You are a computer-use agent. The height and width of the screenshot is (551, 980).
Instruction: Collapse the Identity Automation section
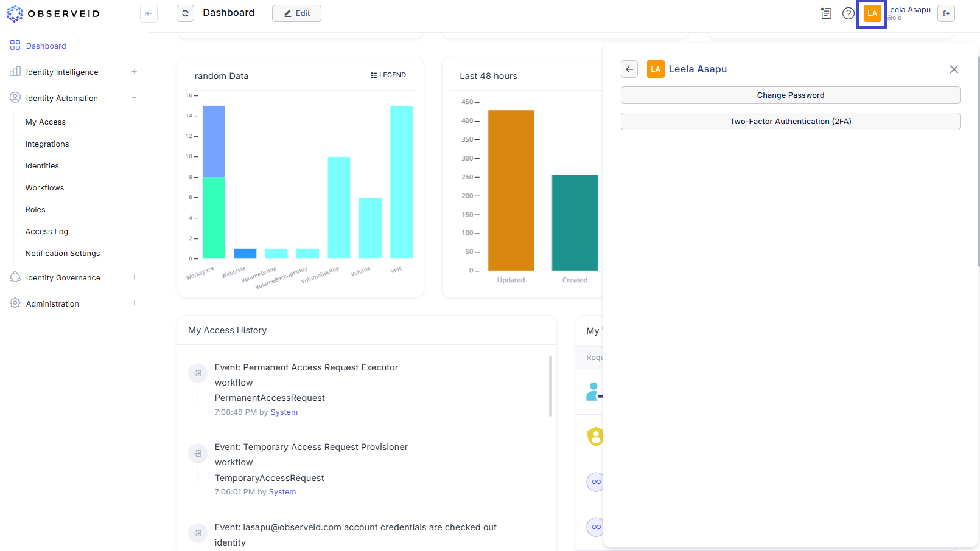(134, 98)
